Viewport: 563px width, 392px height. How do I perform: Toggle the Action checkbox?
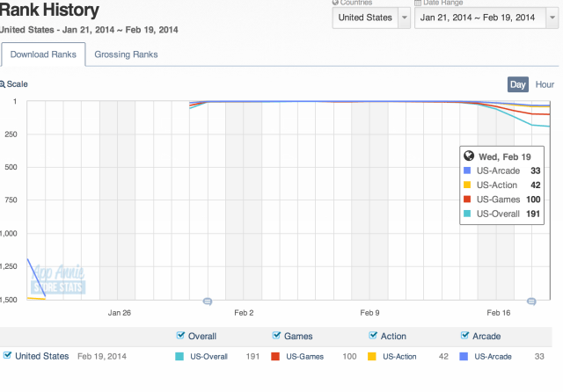(x=373, y=336)
